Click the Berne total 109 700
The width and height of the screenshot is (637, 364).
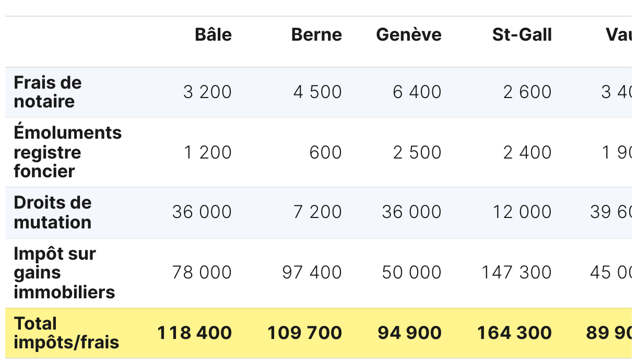click(x=304, y=333)
